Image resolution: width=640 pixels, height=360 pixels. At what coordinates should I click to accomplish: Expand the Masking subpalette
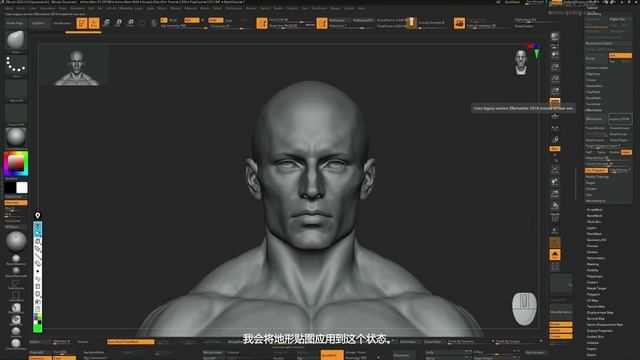tap(593, 264)
